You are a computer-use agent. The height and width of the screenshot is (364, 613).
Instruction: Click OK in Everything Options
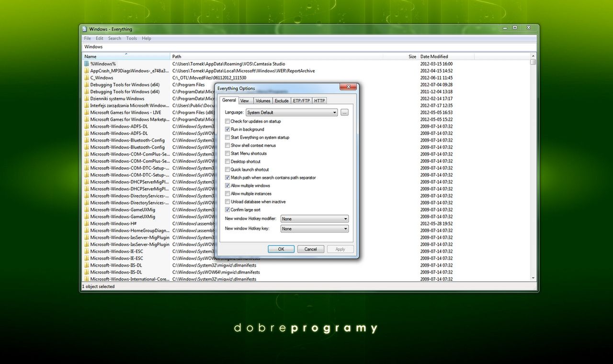[281, 249]
